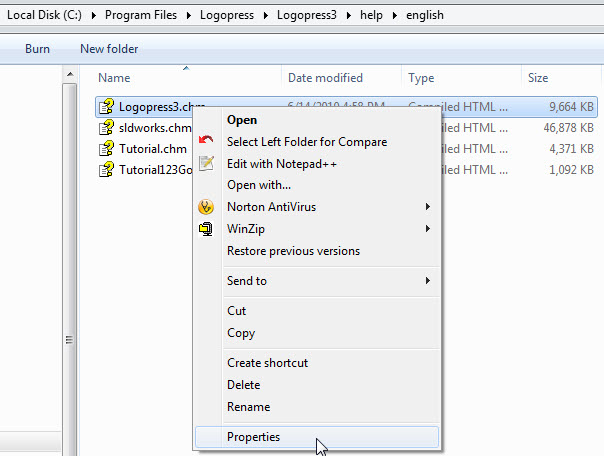Open dropdown arrow after Logopress breadcrumb
The image size is (604, 456).
(x=266, y=15)
